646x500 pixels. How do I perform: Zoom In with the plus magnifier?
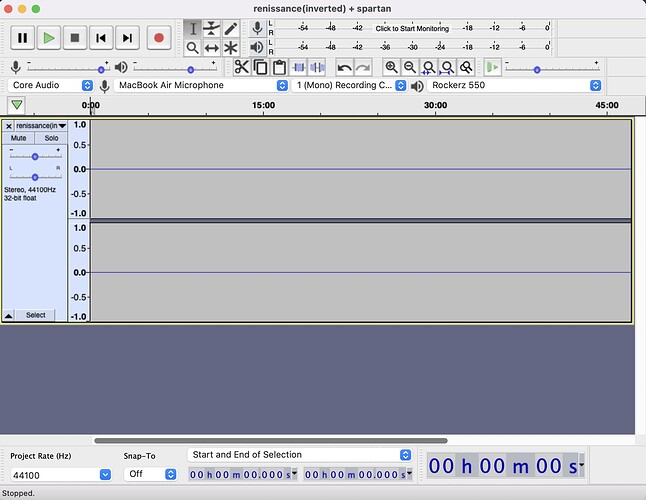pos(391,67)
